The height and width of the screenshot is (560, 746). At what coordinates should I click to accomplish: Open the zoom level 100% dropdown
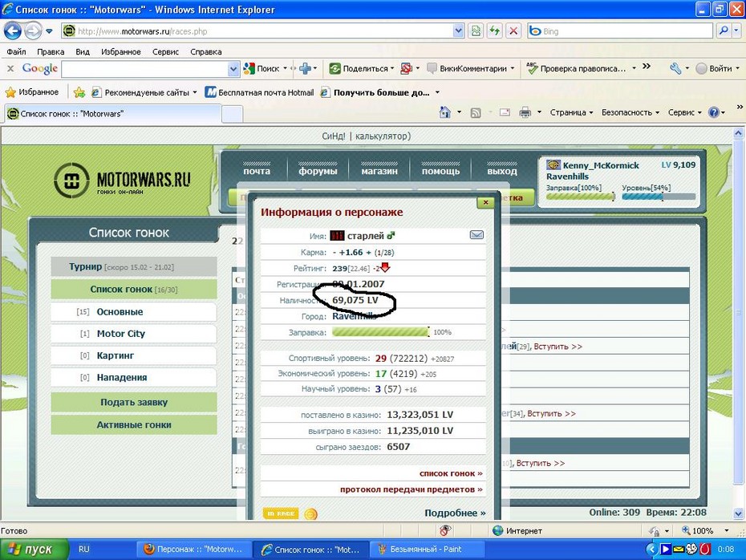(x=727, y=530)
